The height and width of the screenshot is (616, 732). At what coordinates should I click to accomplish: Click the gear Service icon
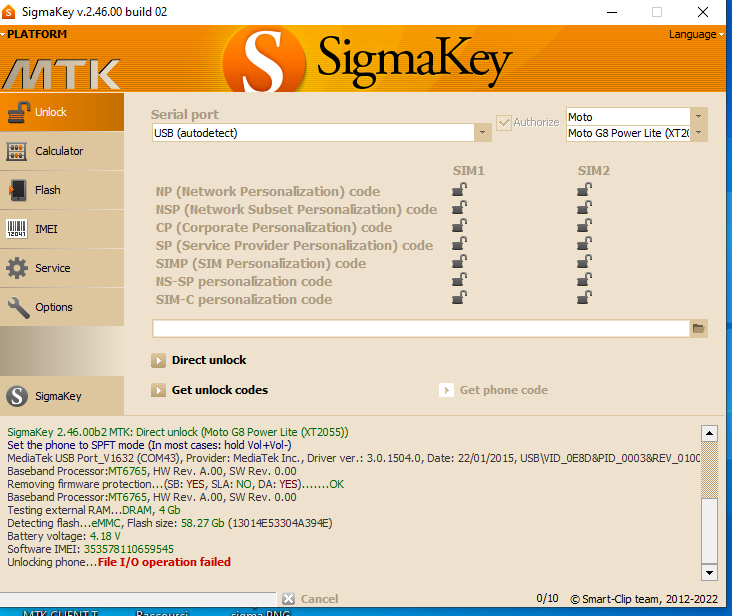point(17,268)
